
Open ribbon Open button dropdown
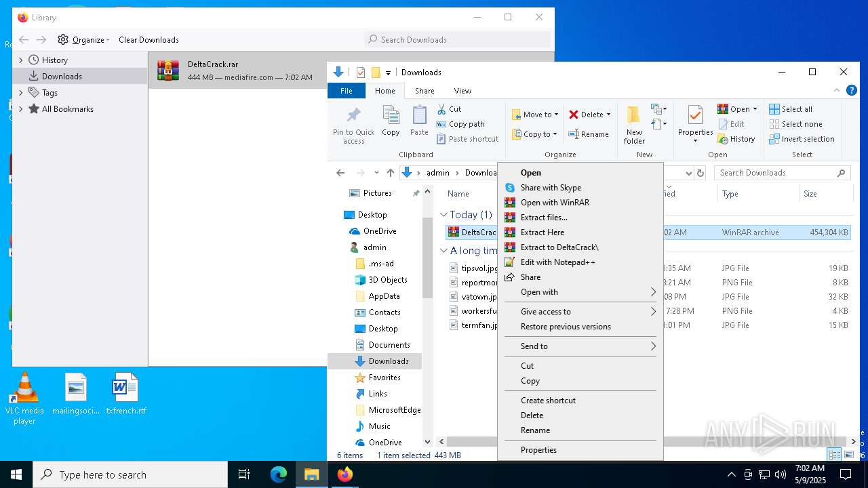[x=755, y=109]
